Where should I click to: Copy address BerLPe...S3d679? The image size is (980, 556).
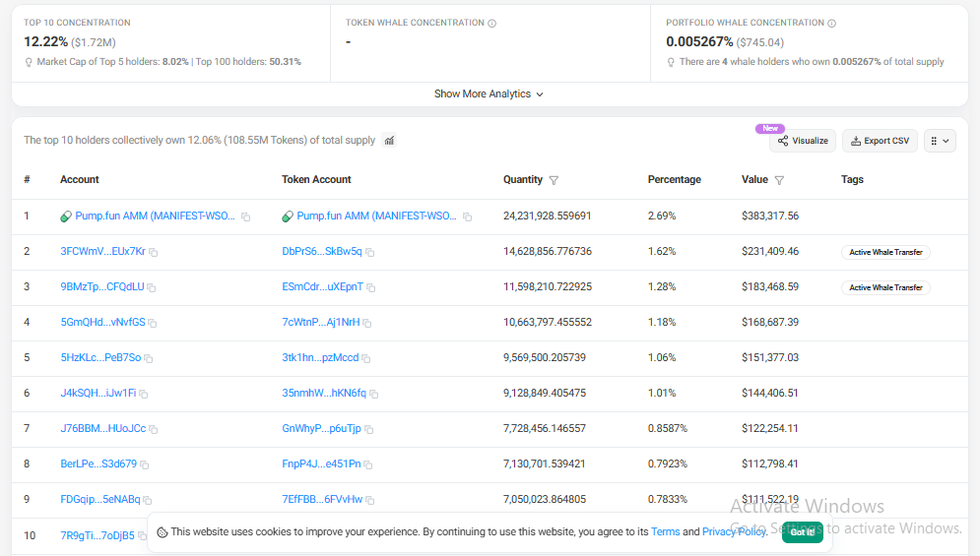pos(145,464)
